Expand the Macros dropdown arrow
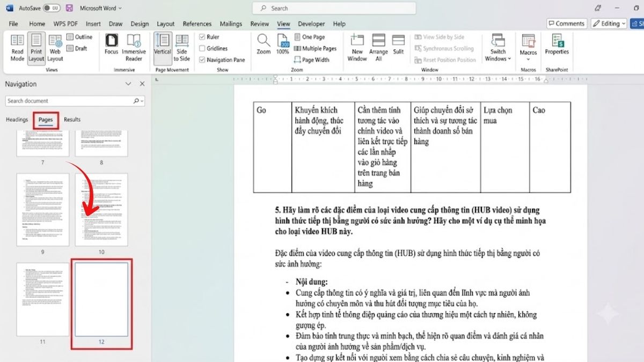Screen dimensions: 644x362 (x=528, y=60)
